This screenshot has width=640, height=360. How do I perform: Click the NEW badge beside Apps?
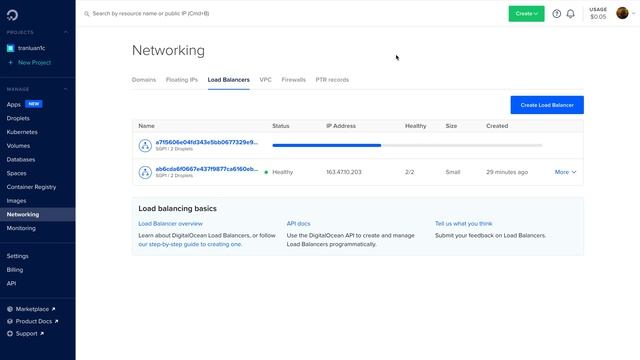pyautogui.click(x=34, y=104)
